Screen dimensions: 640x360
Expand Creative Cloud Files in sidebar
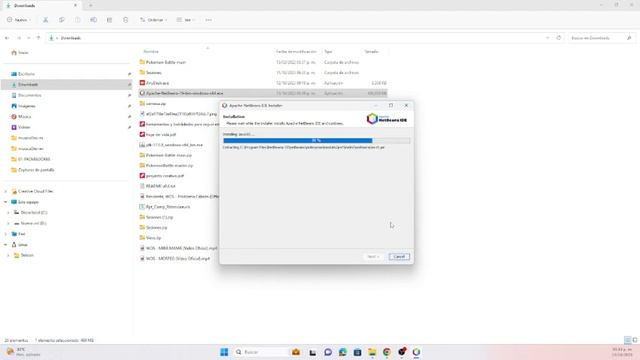6,191
